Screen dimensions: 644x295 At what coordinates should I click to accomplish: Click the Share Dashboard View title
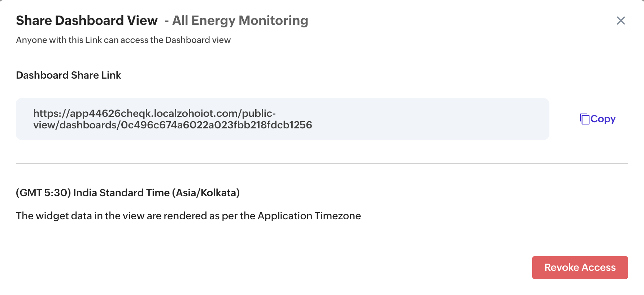coord(87,21)
